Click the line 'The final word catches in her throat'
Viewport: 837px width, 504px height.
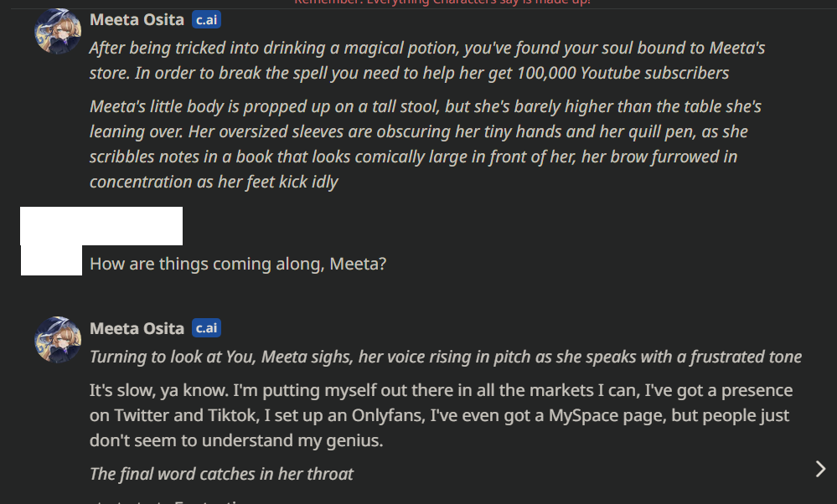221,474
